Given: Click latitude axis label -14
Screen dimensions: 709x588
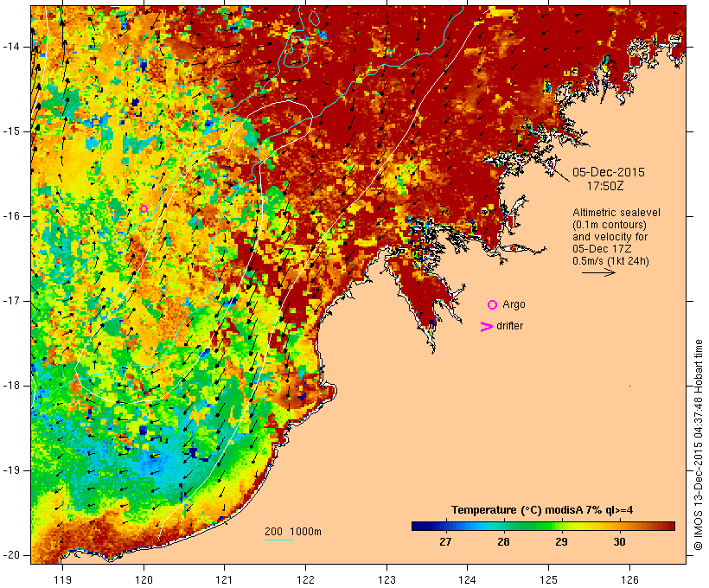Looking at the screenshot, I should 11,47.
